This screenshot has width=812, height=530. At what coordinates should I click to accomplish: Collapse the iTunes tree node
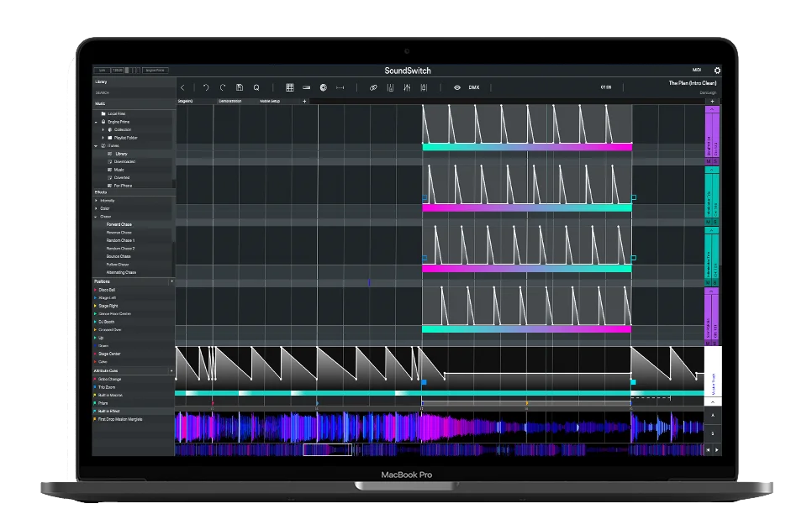(97, 146)
